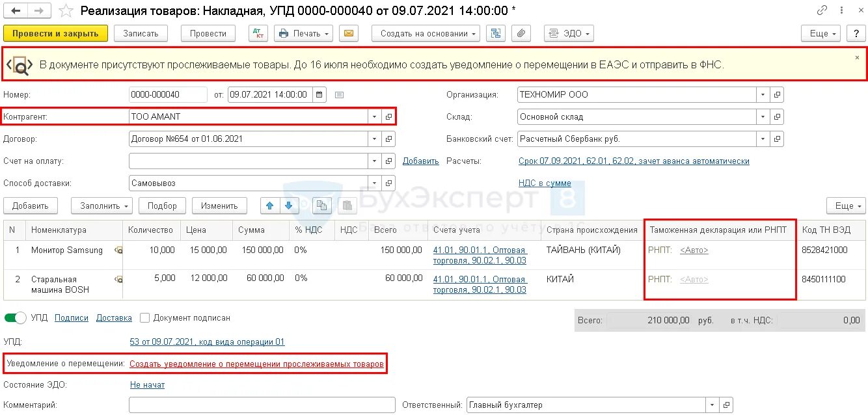Open Основной склад card icon
This screenshot has height=415, width=868.
[x=777, y=116]
